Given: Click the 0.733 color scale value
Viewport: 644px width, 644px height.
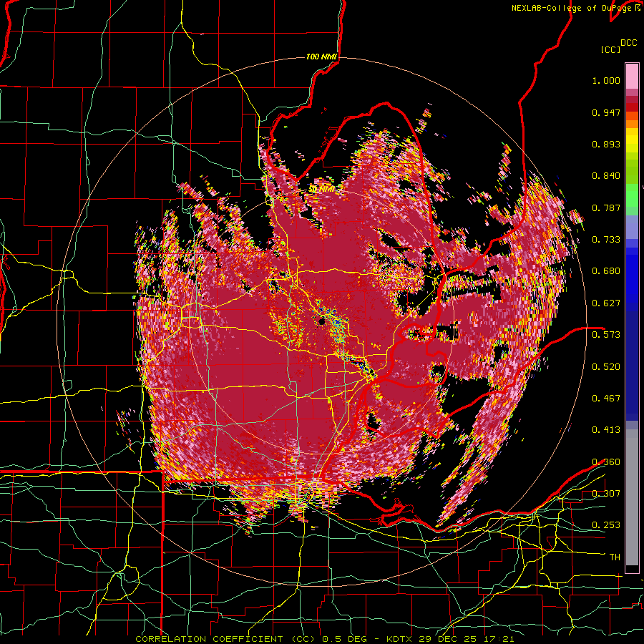Looking at the screenshot, I should 606,240.
